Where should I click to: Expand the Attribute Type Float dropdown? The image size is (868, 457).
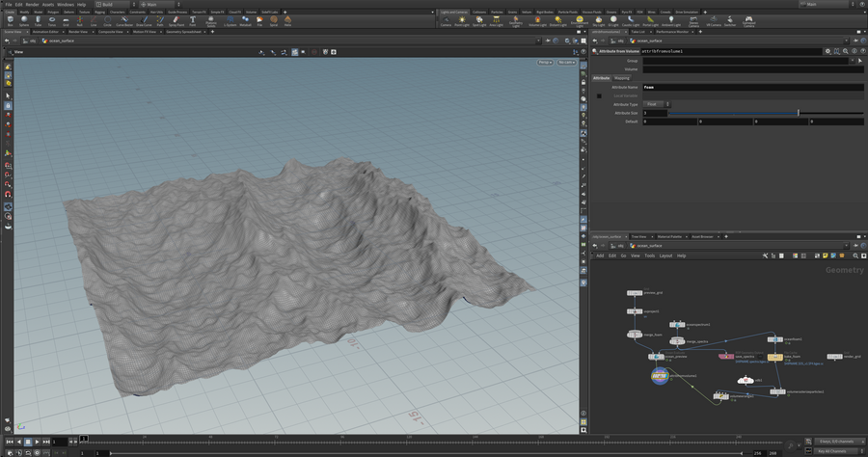pyautogui.click(x=657, y=104)
